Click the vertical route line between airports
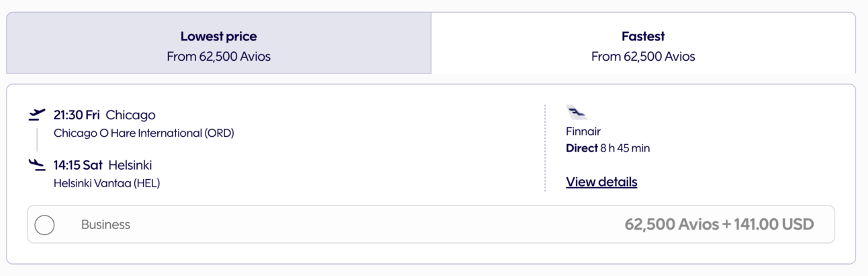This screenshot has width=868, height=276. tap(37, 140)
